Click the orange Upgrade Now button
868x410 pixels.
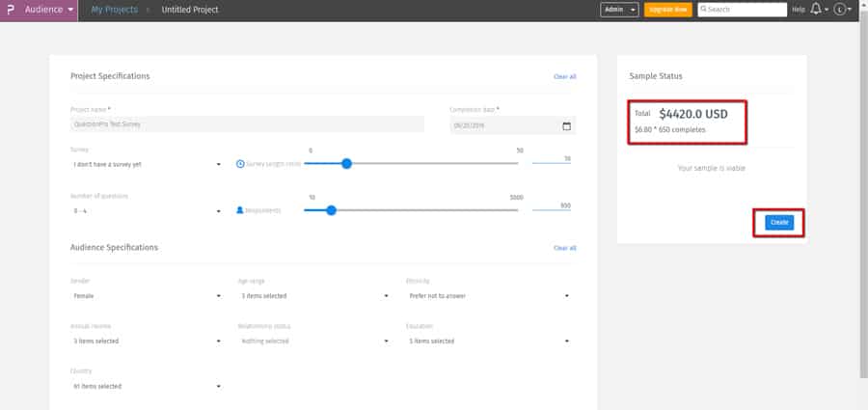tap(667, 10)
